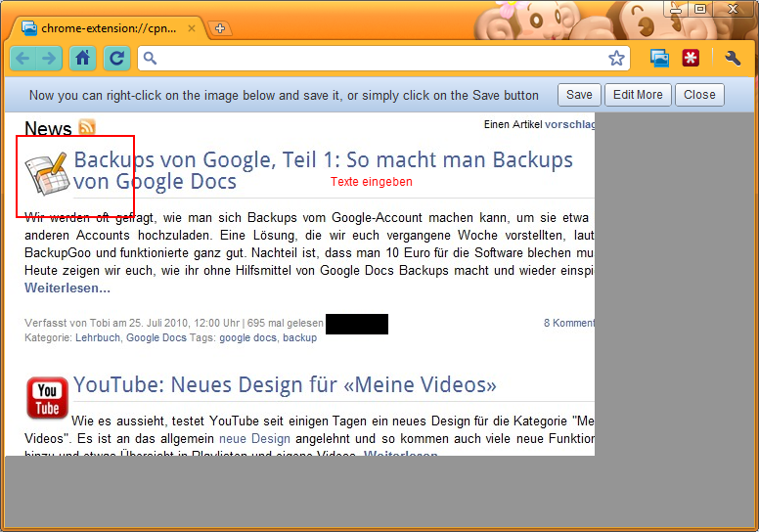
Task: Click inside the address bar field
Action: point(382,59)
